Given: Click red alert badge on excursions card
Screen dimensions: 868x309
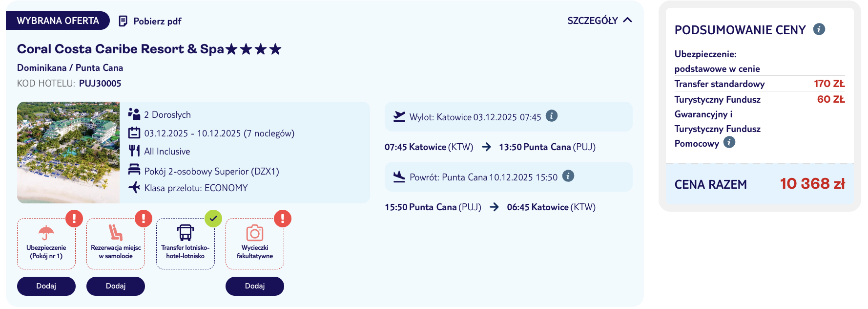Looking at the screenshot, I should (x=283, y=219).
